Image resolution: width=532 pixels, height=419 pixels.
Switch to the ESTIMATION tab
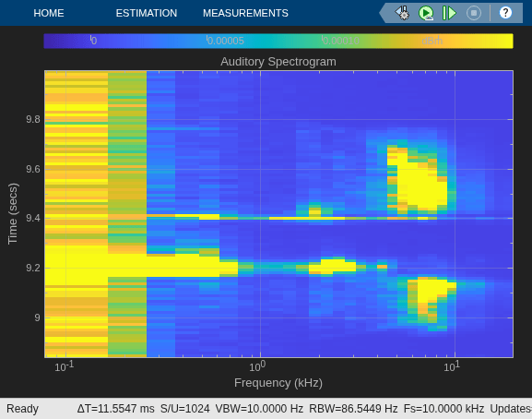pyautogui.click(x=147, y=13)
